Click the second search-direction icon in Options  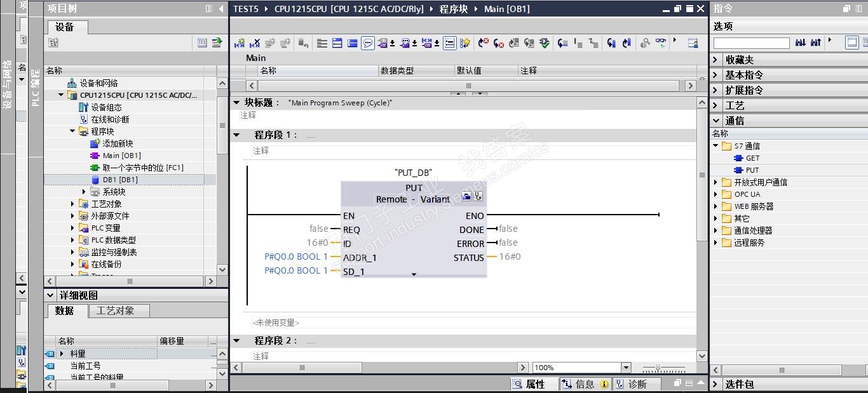pyautogui.click(x=815, y=42)
